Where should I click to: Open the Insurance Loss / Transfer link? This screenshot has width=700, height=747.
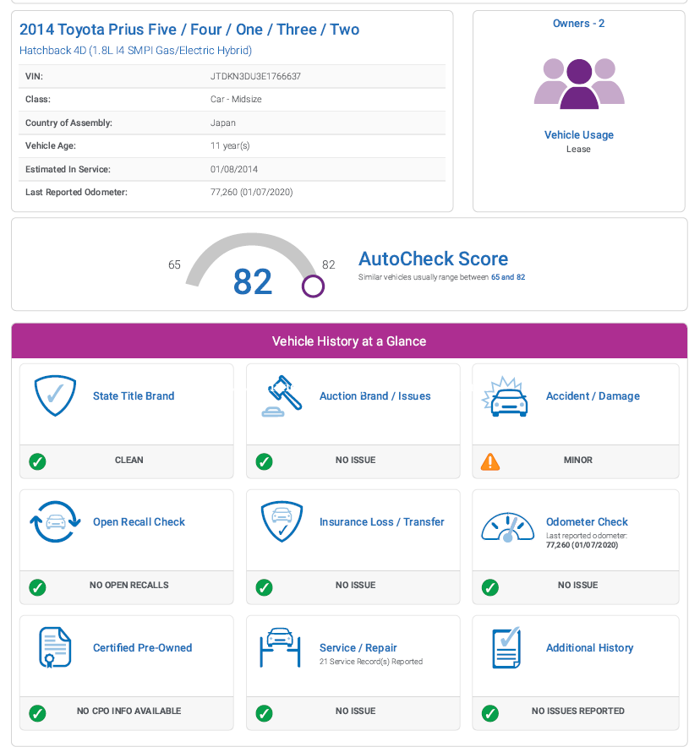[381, 521]
